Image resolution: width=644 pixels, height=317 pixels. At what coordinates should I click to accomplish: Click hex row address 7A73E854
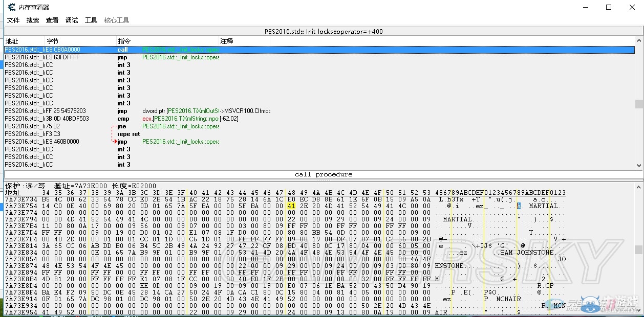[20, 259]
